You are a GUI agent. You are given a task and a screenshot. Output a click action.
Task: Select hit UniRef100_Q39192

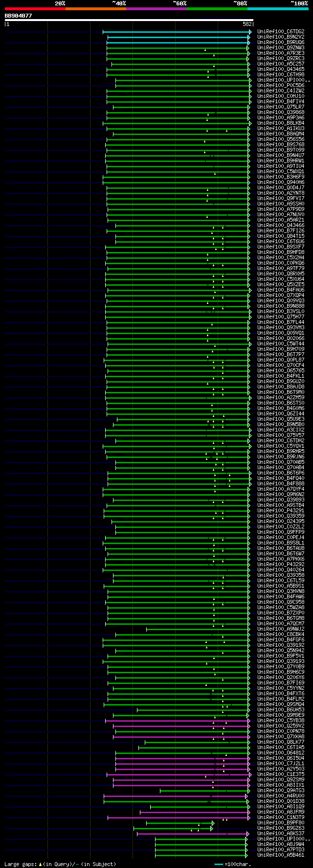pyautogui.click(x=281, y=645)
